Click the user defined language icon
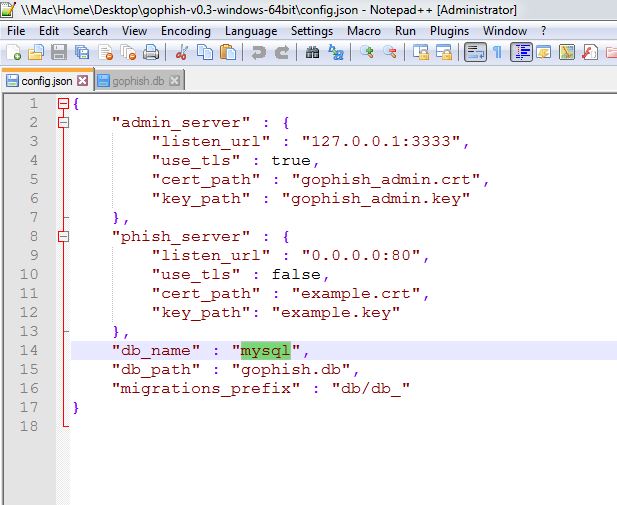 click(544, 52)
